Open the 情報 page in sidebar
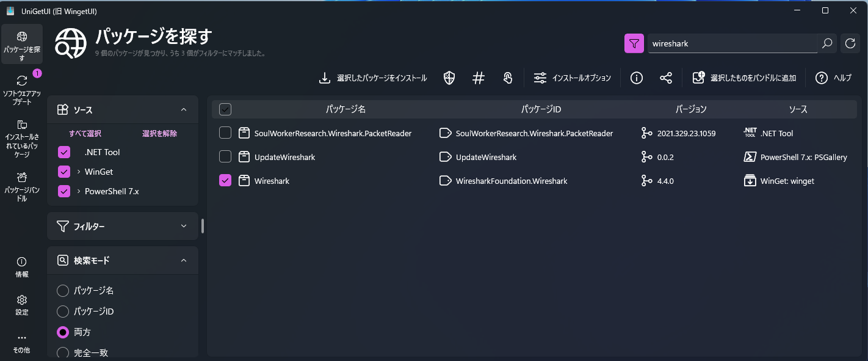Image resolution: width=868 pixels, height=361 pixels. pos(22,268)
